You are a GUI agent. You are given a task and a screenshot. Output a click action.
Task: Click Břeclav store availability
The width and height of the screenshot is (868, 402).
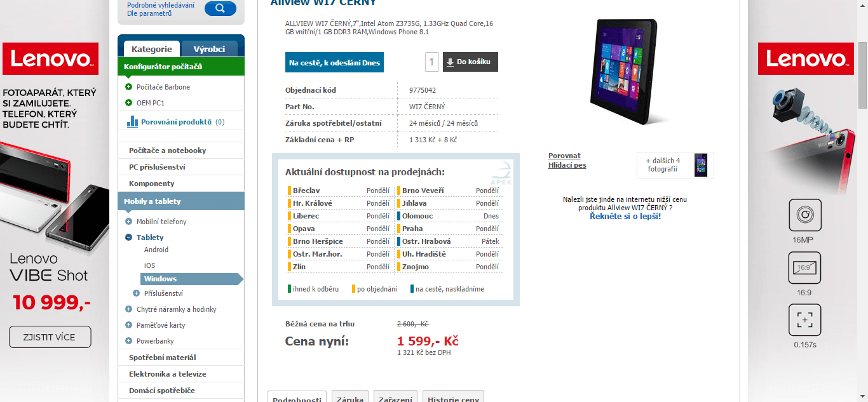coord(339,191)
